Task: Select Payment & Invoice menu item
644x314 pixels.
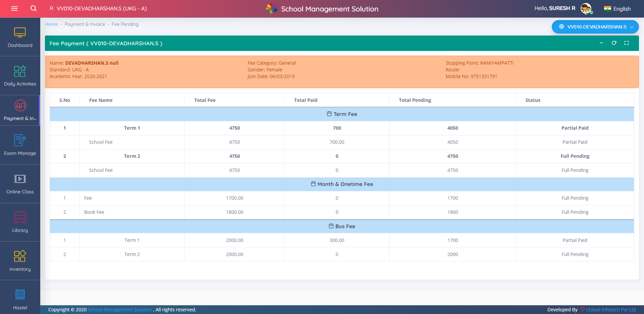Action: (x=20, y=110)
